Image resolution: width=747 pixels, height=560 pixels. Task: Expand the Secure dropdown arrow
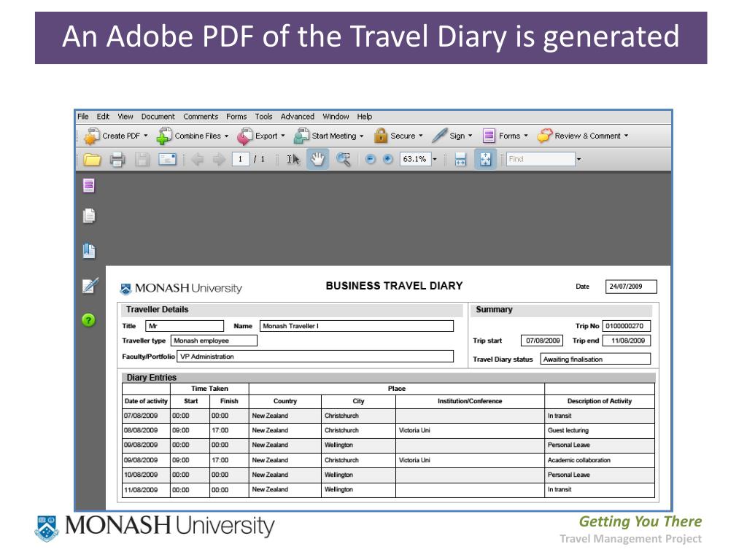pyautogui.click(x=421, y=136)
